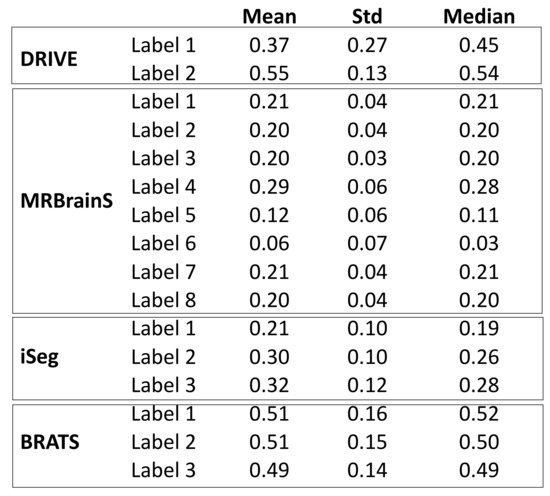Click DRIVE Label 2 median value 0.54

(479, 74)
